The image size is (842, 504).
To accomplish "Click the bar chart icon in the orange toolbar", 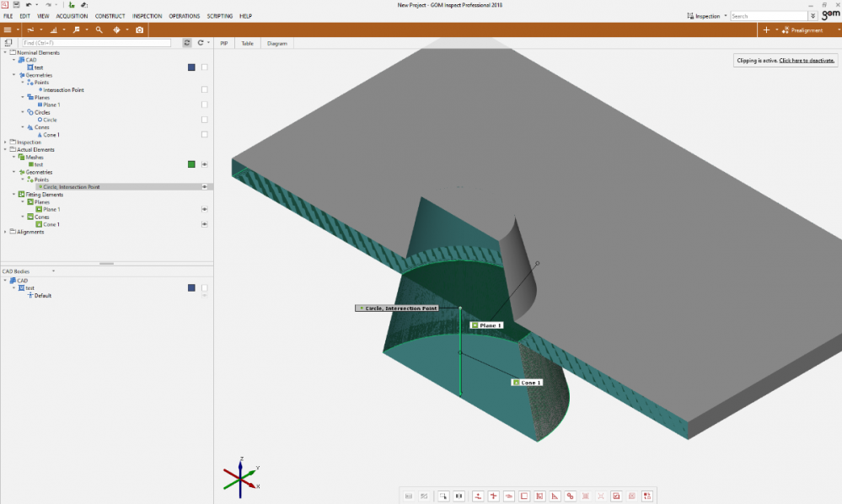I will pyautogui.click(x=54, y=30).
